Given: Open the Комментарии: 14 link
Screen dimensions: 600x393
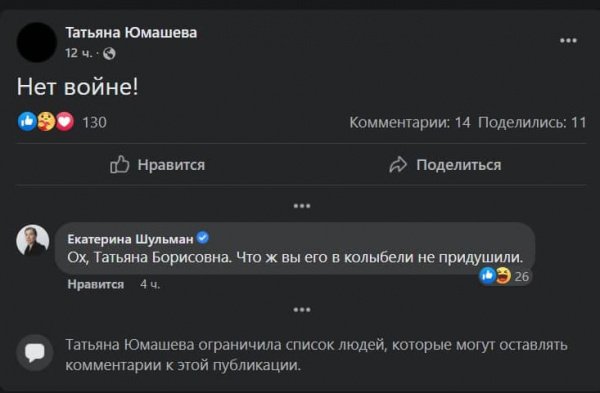Looking at the screenshot, I should coord(410,123).
